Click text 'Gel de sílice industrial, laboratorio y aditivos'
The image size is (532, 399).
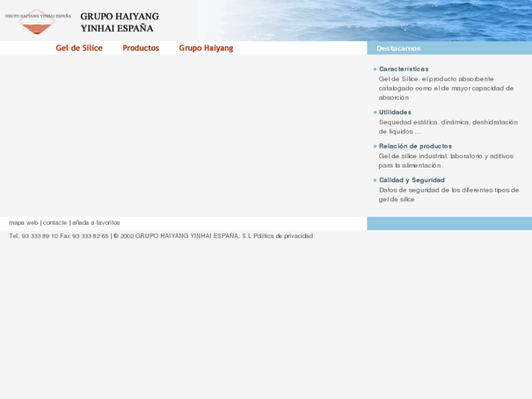click(x=446, y=156)
